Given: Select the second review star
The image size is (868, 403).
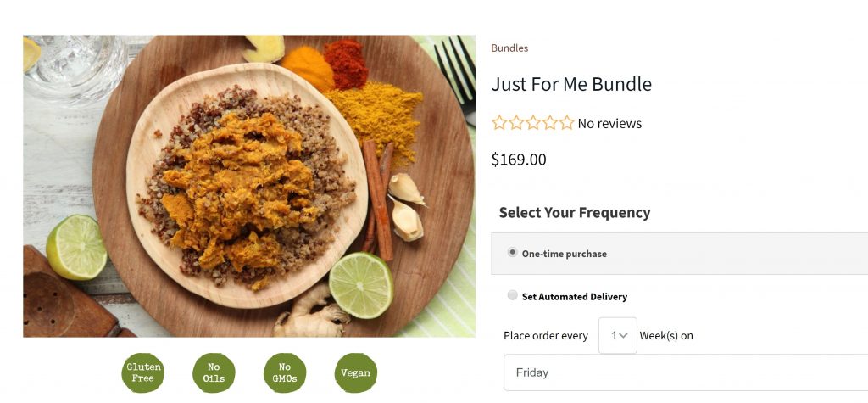Looking at the screenshot, I should pos(516,123).
